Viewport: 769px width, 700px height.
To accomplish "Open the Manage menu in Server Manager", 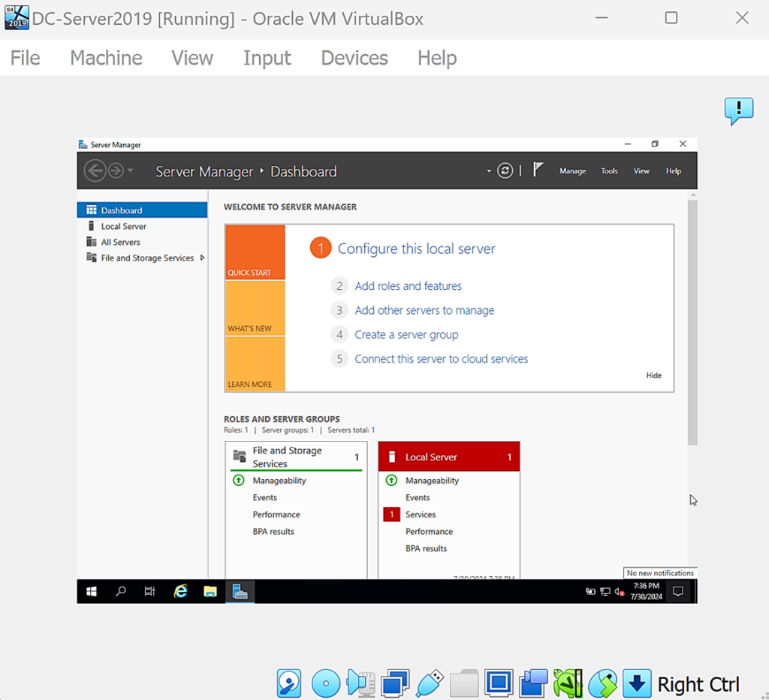I will coord(572,171).
